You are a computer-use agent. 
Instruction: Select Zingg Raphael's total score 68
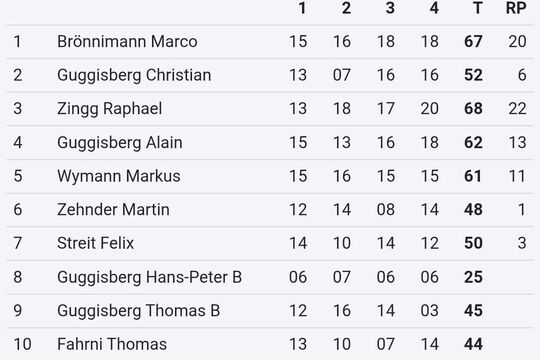[x=473, y=109]
